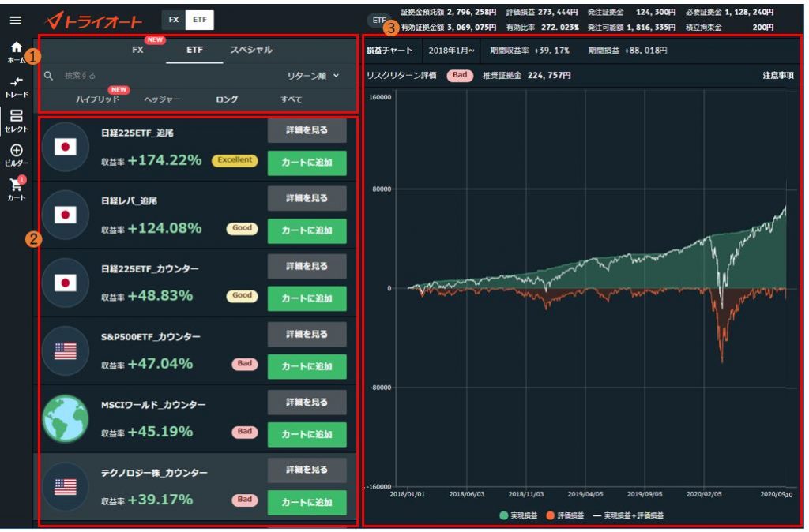Viewport: 809px width, 532px height.
Task: Click the search magnifier icon
Action: [48, 76]
